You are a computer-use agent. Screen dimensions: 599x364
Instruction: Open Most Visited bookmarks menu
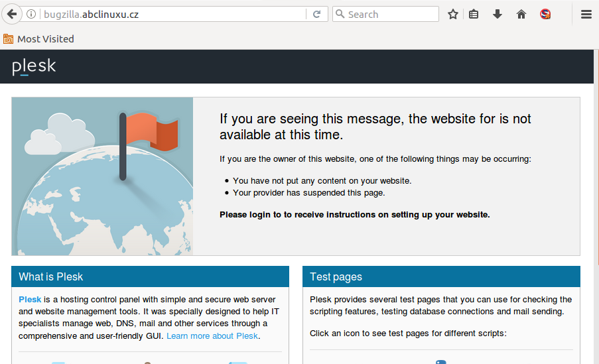38,39
